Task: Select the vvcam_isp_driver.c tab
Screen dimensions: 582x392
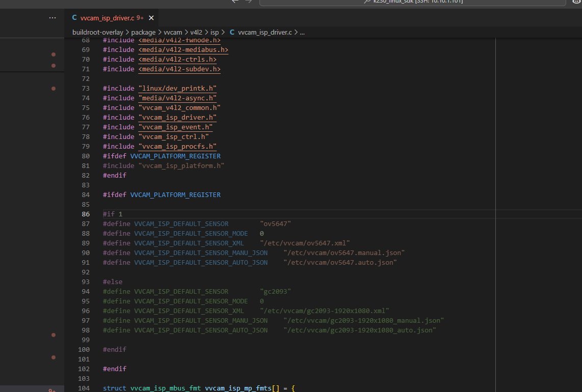Action: (x=107, y=18)
